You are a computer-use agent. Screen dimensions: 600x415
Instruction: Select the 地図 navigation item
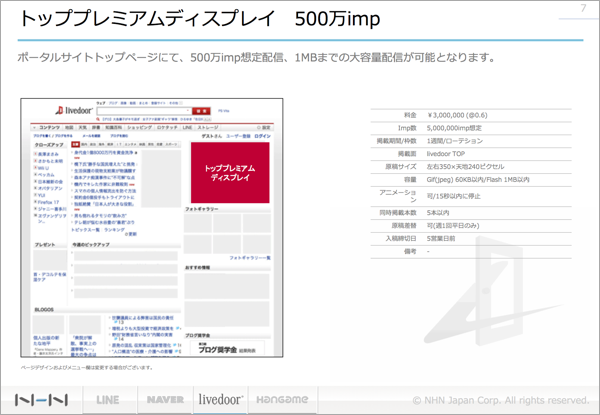[x=69, y=127]
